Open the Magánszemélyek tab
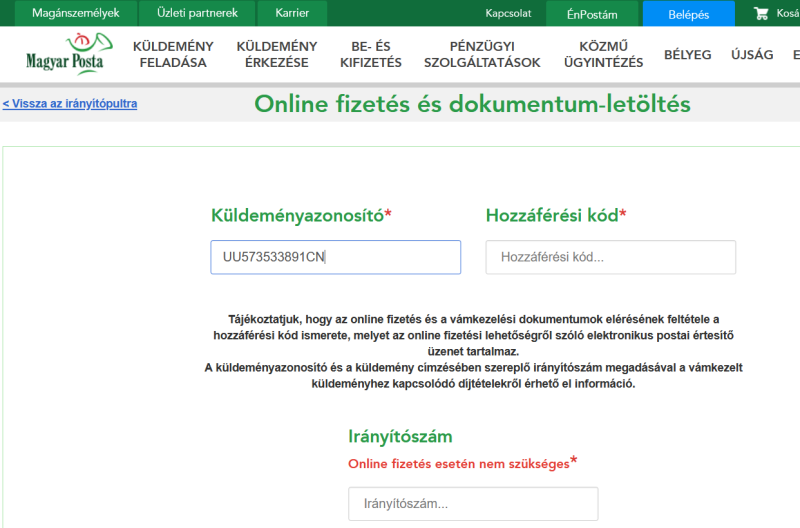800x528 pixels. [76, 13]
